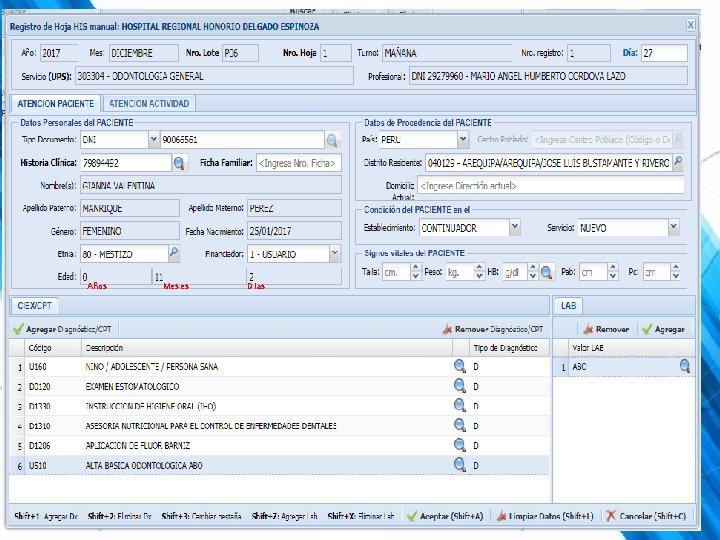The image size is (720, 540).
Task: Click Agregar Diagnóstico/CPT button
Action: [63, 329]
